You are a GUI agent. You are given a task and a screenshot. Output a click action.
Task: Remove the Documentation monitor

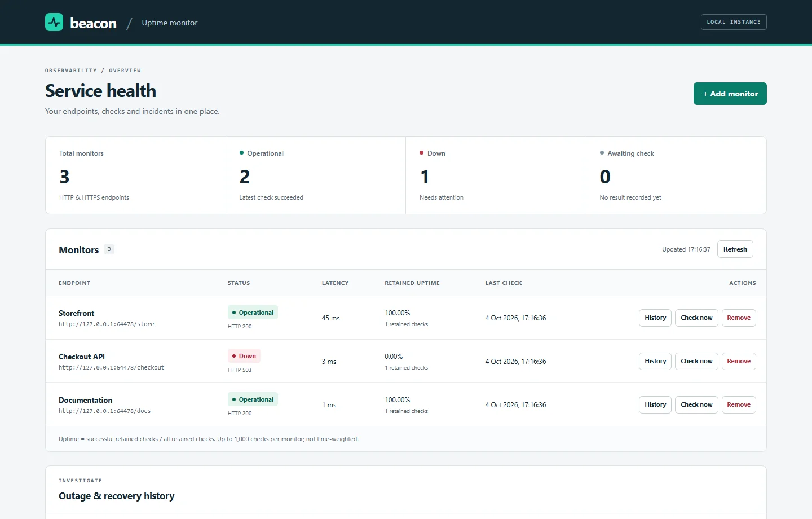[739, 404]
